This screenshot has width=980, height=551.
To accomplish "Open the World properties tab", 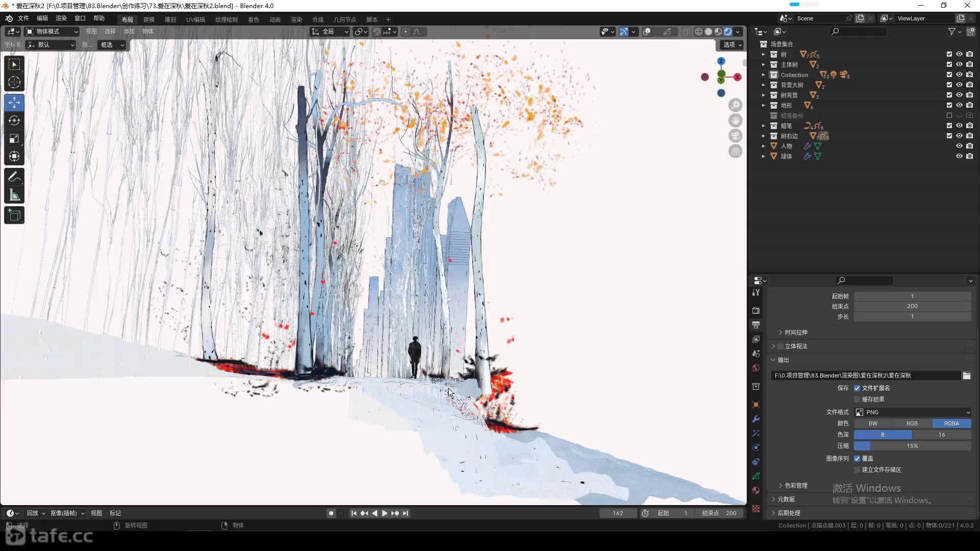I will point(756,367).
